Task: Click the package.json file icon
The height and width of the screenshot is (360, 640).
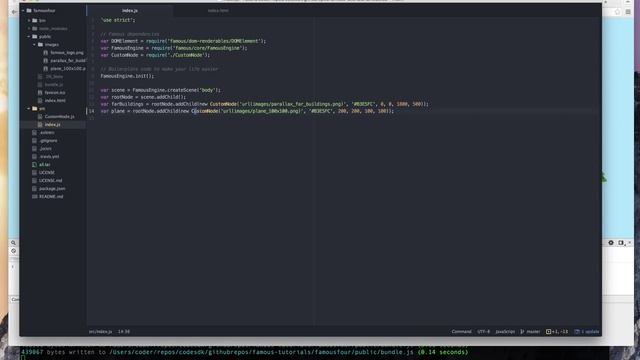Action: (x=34, y=189)
